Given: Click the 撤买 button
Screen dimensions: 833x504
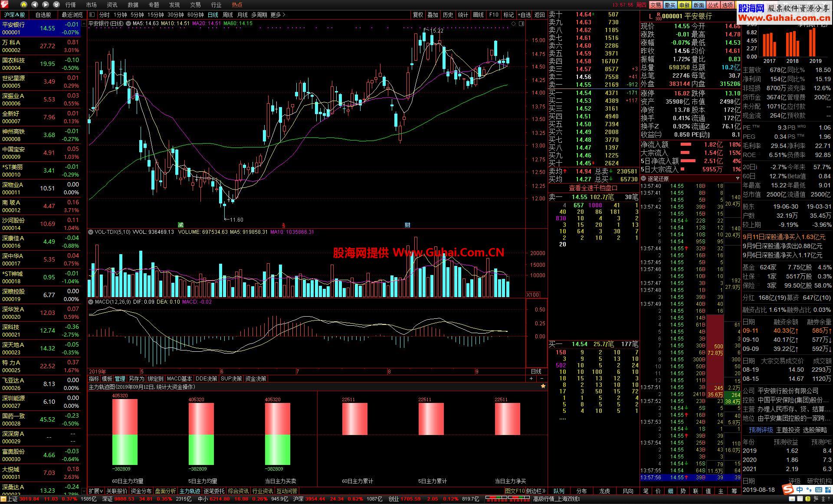Looking at the screenshot, I should point(670,5).
